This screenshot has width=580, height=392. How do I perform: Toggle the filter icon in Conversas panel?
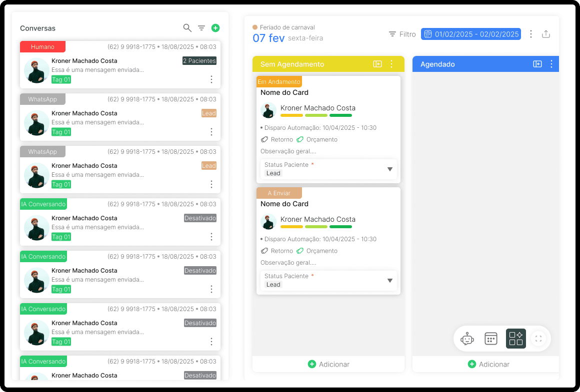pyautogui.click(x=201, y=28)
